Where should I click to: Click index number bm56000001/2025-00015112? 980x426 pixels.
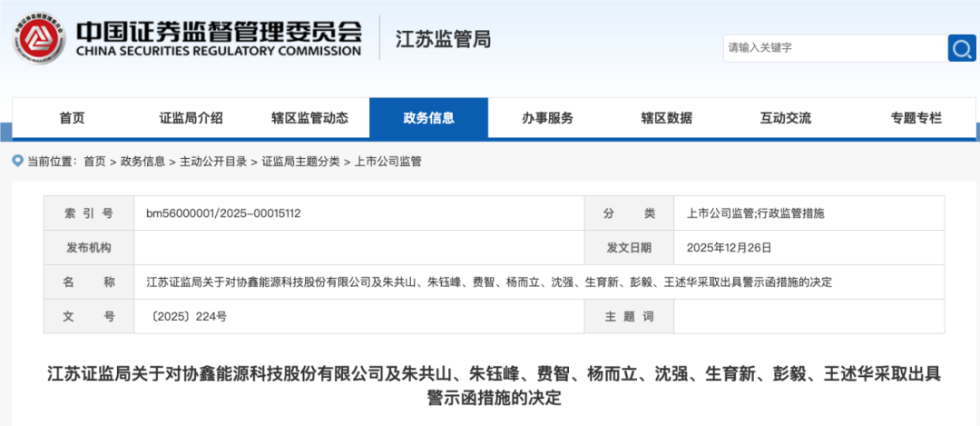[224, 213]
